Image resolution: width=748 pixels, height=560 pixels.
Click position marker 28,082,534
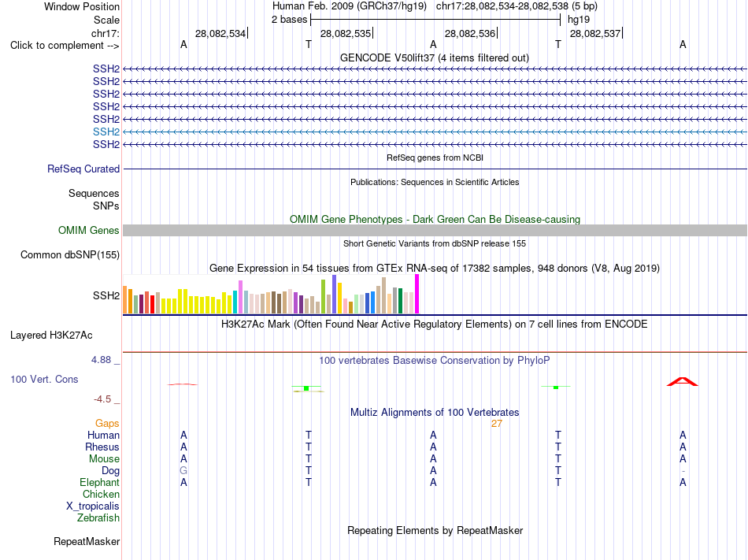point(220,33)
